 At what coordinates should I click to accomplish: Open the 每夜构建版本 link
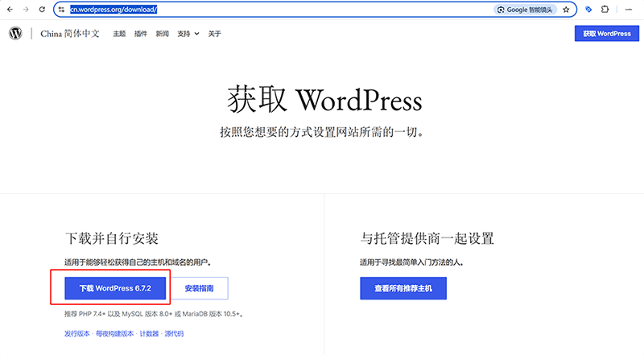coord(114,333)
